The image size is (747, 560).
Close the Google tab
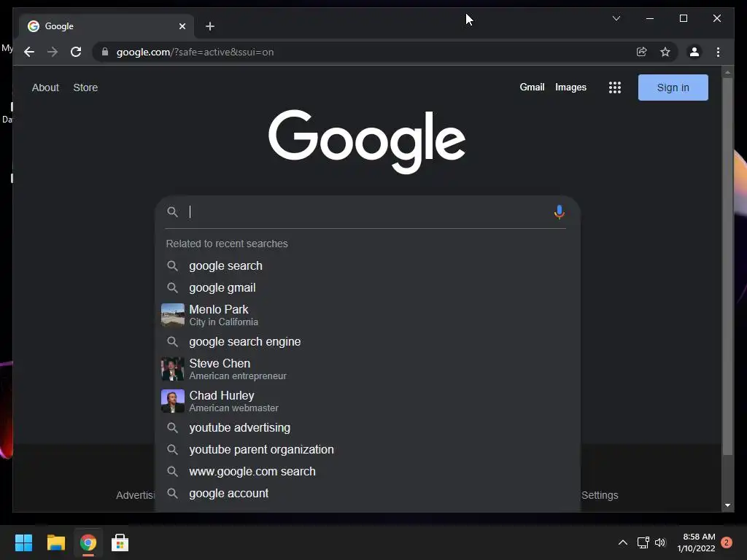tap(182, 26)
